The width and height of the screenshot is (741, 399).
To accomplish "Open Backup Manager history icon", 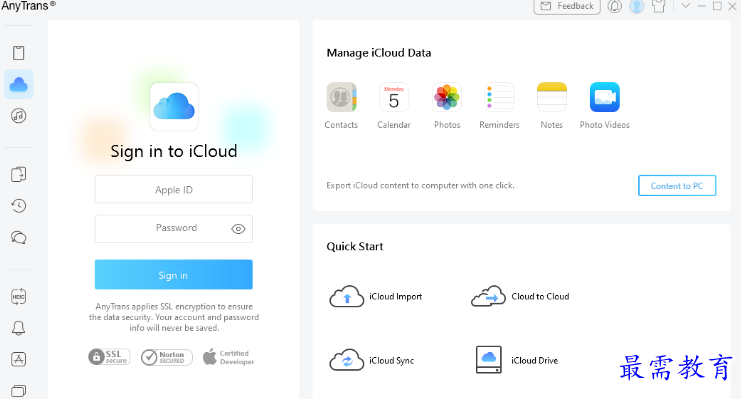I will click(x=18, y=206).
